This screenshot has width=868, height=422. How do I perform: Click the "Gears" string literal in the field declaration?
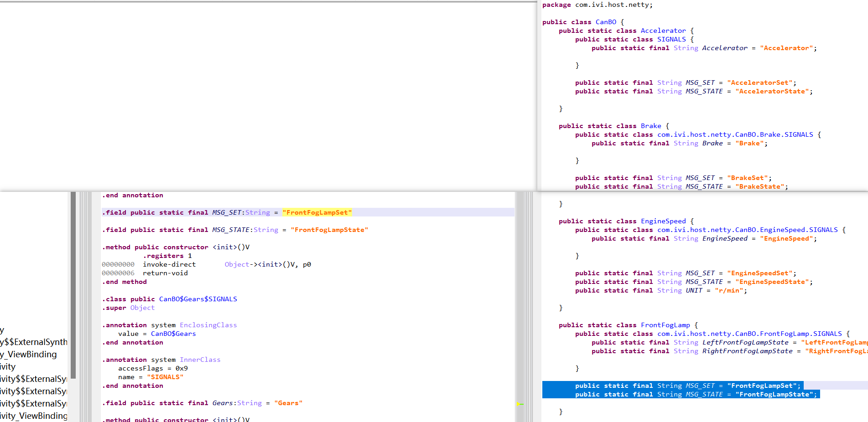288,403
